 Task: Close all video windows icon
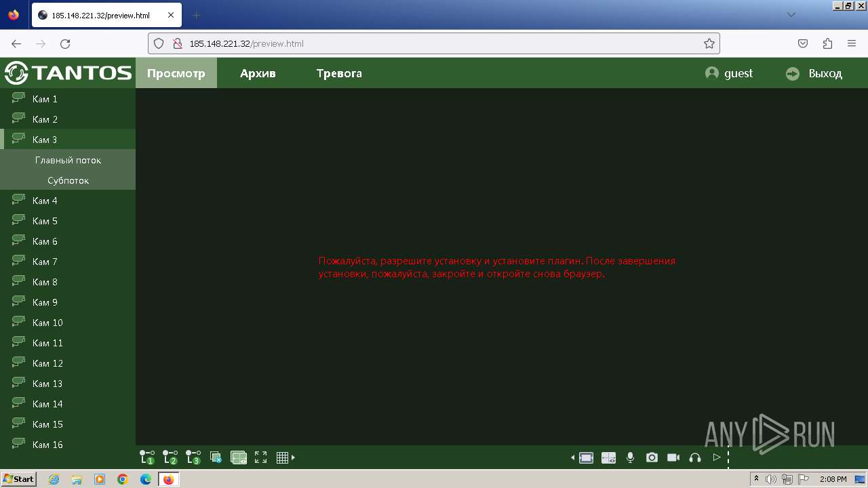(x=216, y=457)
